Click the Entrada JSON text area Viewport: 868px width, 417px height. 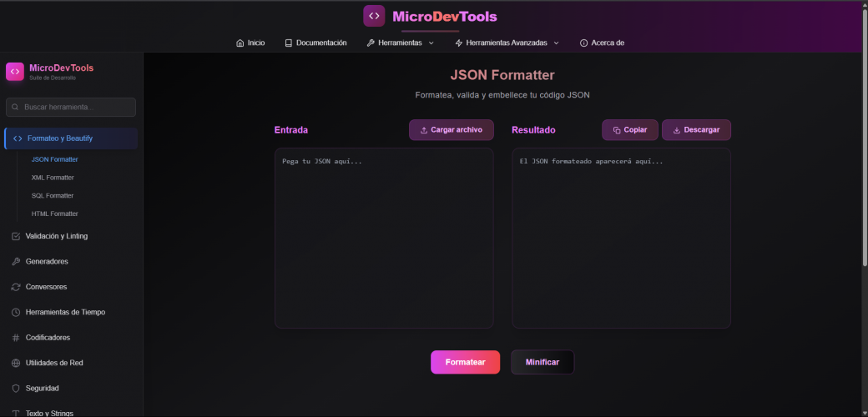(384, 239)
